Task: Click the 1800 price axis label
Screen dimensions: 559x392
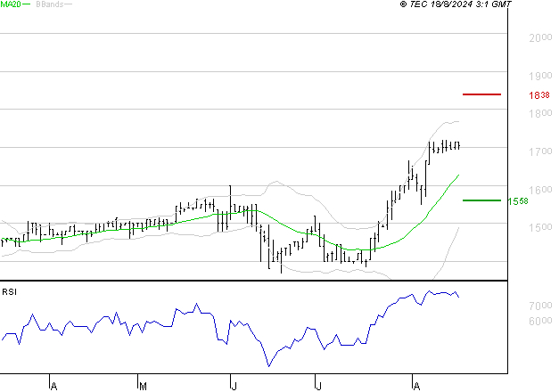Action: coord(540,113)
